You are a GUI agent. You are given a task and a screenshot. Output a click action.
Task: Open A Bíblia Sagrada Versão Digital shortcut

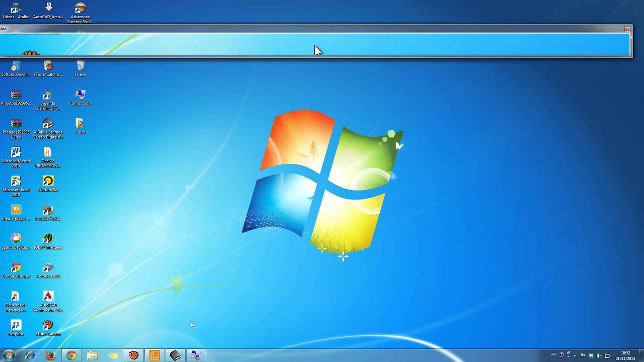[48, 129]
